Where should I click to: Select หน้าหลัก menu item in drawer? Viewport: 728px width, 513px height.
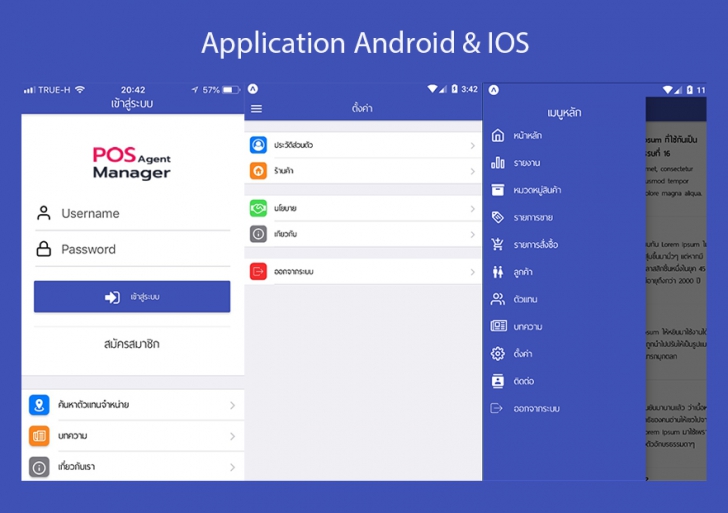pyautogui.click(x=564, y=136)
